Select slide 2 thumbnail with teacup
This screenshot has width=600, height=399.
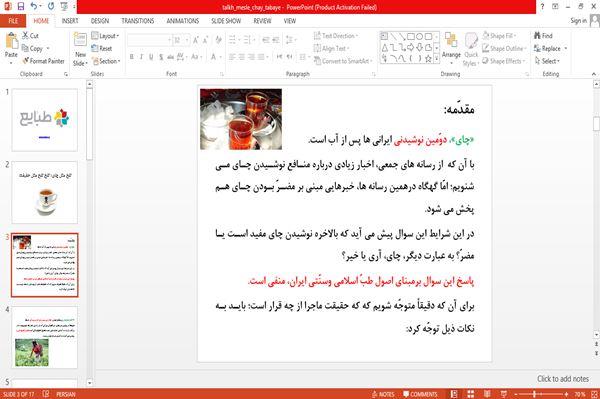click(44, 192)
